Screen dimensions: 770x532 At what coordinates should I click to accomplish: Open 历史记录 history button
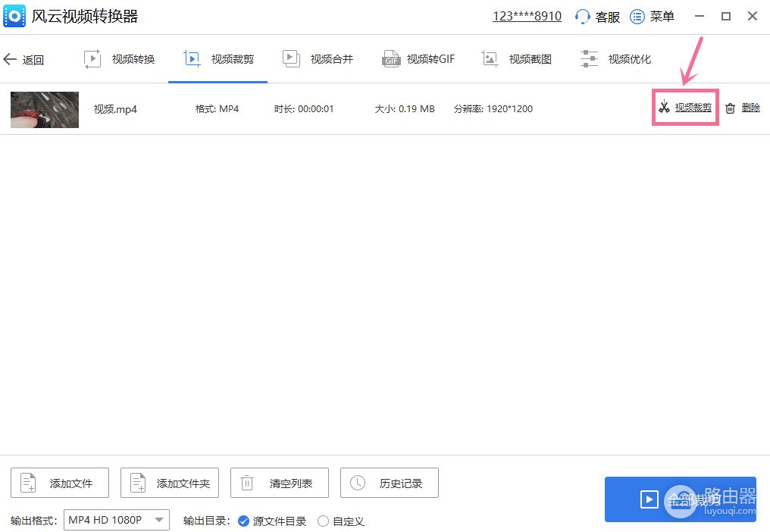pyautogui.click(x=390, y=483)
